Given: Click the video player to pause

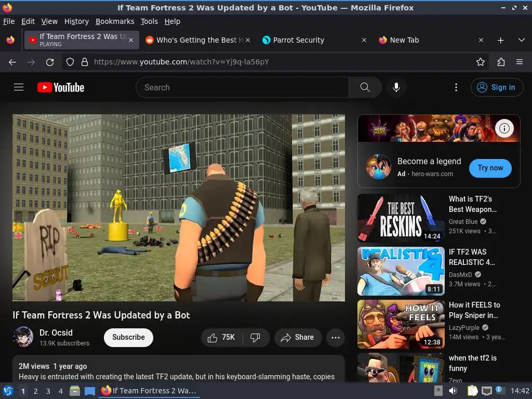Looking at the screenshot, I should (179, 208).
